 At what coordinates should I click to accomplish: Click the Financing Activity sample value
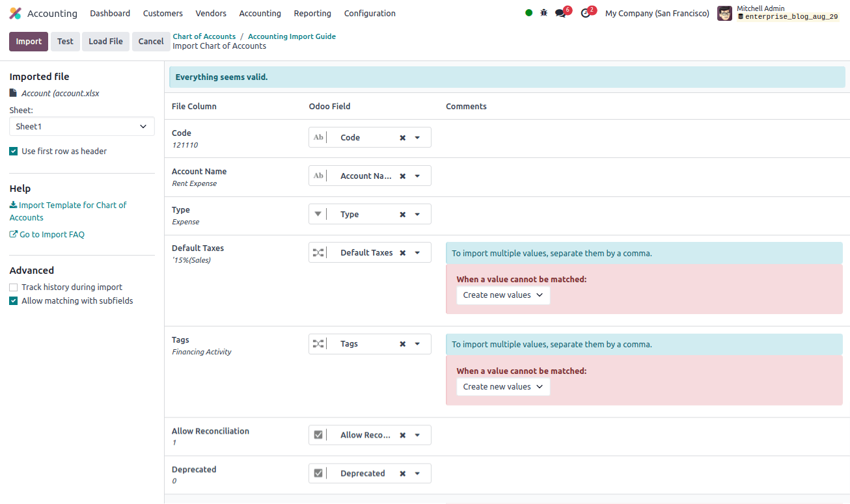[x=202, y=352]
